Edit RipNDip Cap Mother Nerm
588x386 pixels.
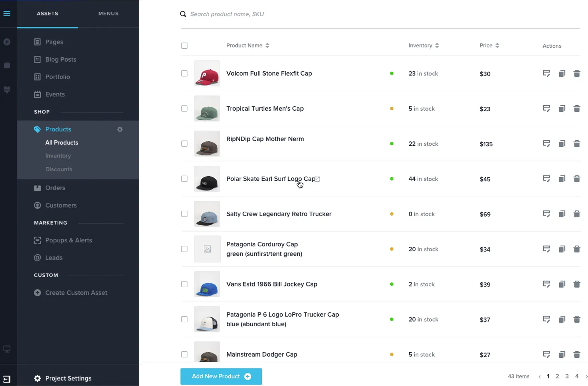coord(546,144)
